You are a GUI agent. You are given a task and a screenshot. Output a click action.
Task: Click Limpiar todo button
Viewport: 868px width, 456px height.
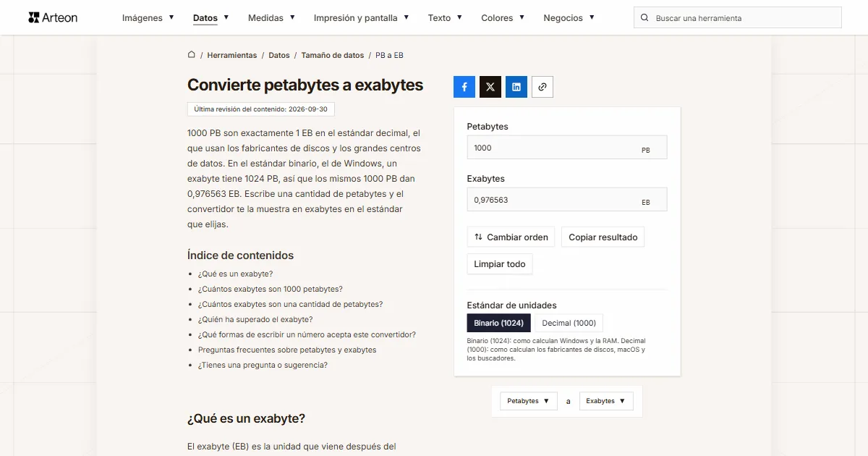tap(500, 264)
